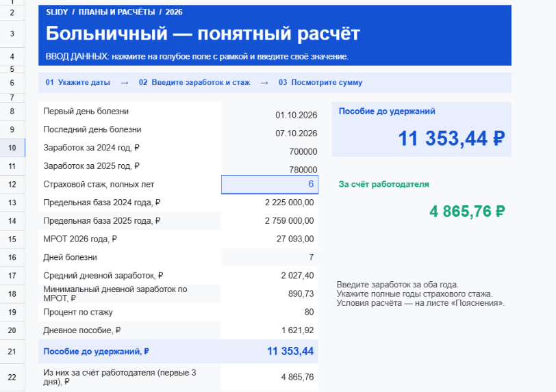Viewport: 556px width, 392px height.
Task: Click the last sick day date 07.10.2026
Action: (x=296, y=133)
